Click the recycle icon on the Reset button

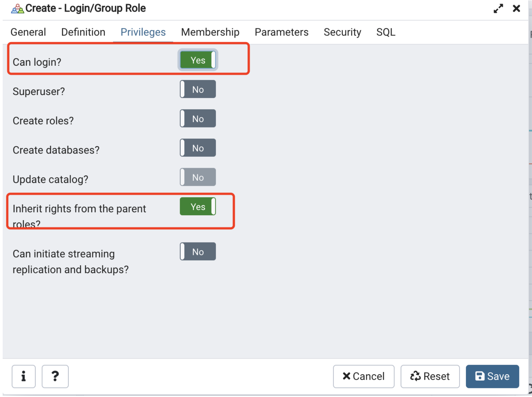415,376
